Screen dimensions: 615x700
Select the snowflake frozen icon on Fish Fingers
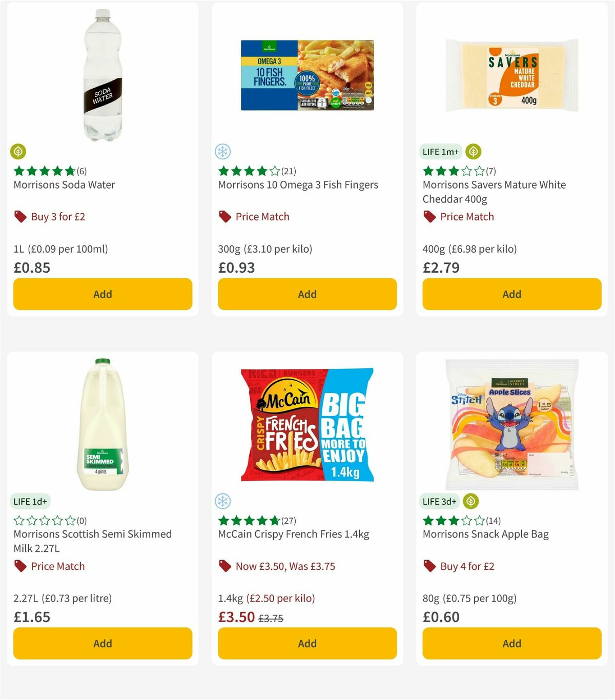click(223, 152)
